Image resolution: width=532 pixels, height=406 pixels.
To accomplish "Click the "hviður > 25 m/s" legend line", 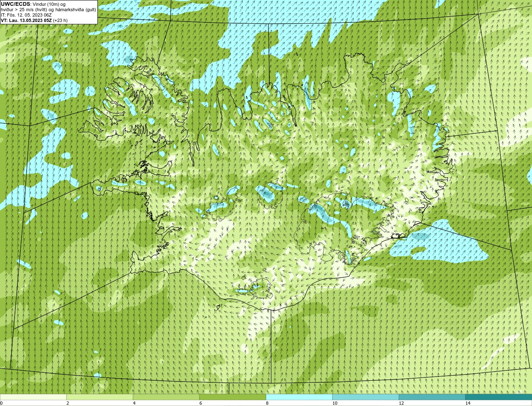I will (x=48, y=10).
